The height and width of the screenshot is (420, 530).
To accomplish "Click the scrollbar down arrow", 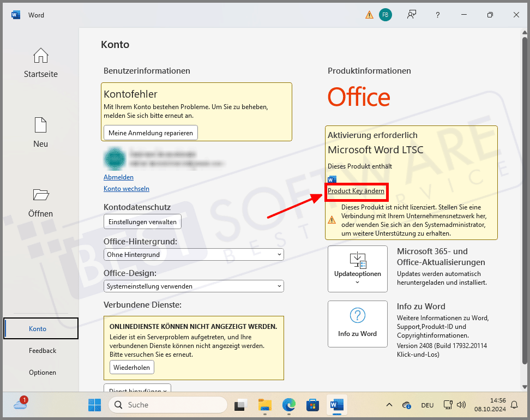I will pos(525,387).
